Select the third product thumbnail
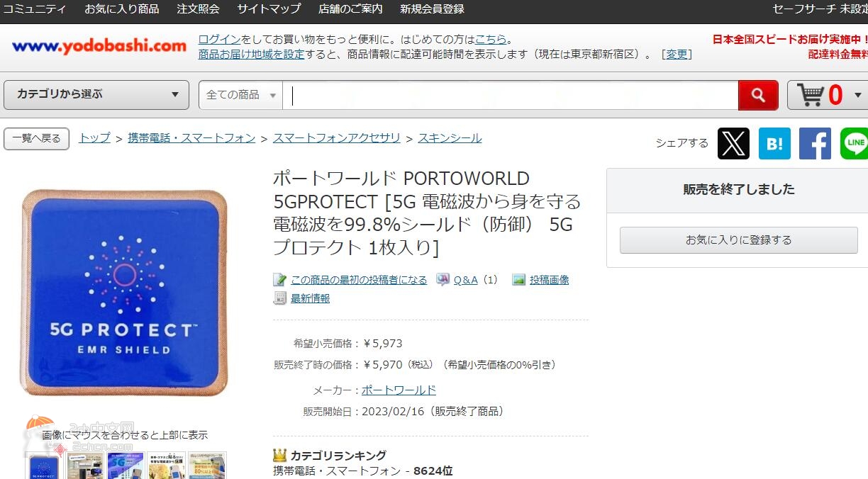The width and height of the screenshot is (868, 479). 126,466
